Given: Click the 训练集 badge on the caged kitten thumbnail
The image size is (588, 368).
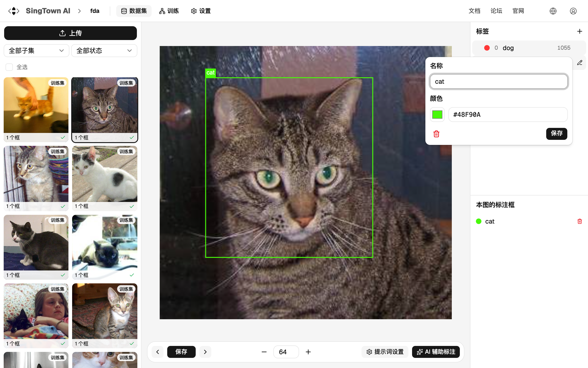Looking at the screenshot, I should 58,151.
